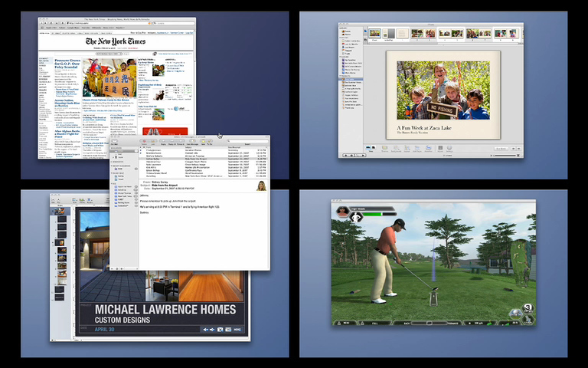This screenshot has height=368, width=588.
Task: Click the Junk icon in Mail toolbar
Action: (153, 141)
